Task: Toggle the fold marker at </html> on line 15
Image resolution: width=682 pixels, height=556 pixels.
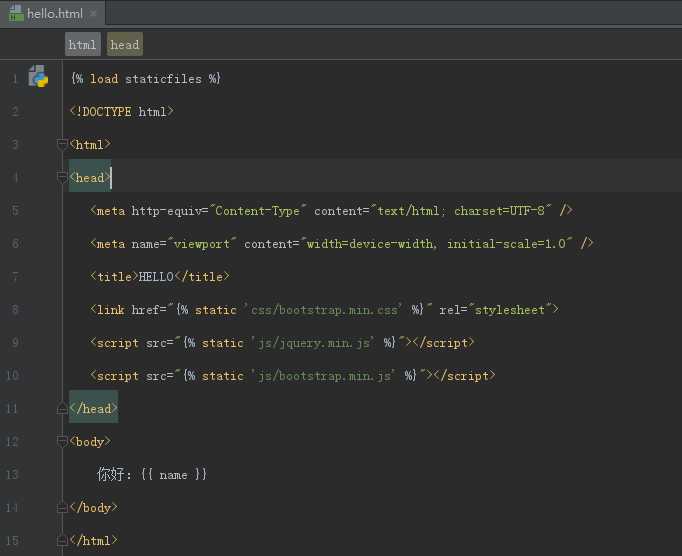Action: tap(62, 540)
